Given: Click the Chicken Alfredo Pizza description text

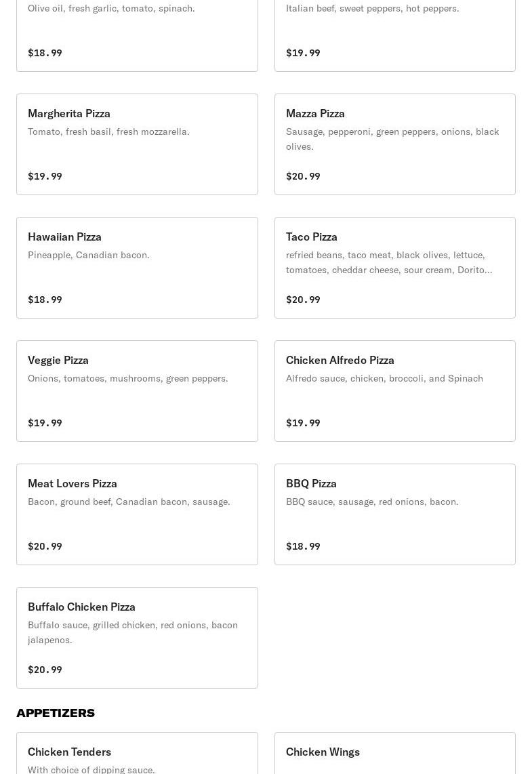Looking at the screenshot, I should pyautogui.click(x=384, y=378).
